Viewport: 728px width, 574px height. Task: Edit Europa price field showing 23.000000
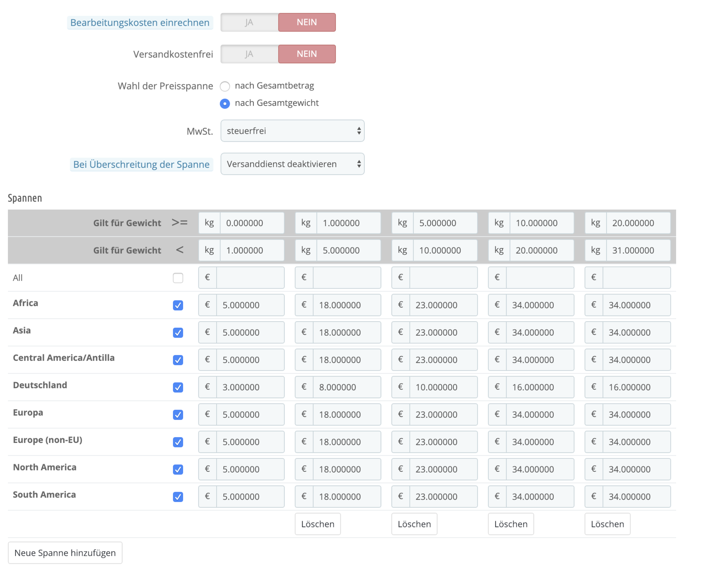pyautogui.click(x=442, y=414)
